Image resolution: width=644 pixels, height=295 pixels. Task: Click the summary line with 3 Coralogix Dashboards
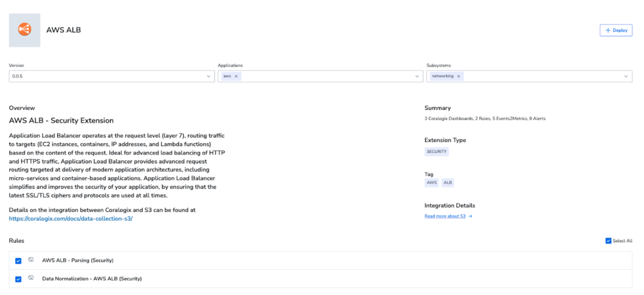pyautogui.click(x=485, y=119)
